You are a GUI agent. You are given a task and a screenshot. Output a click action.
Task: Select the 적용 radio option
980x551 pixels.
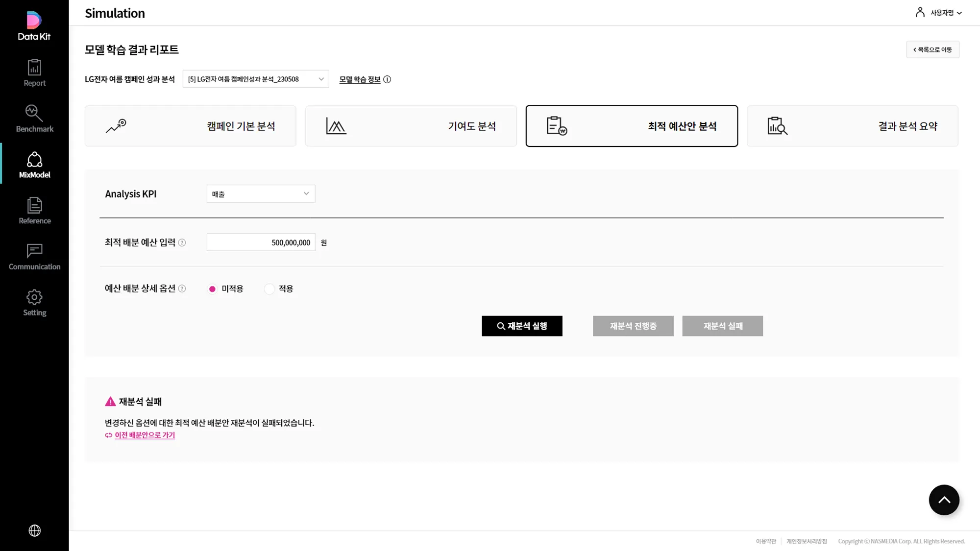coord(269,289)
